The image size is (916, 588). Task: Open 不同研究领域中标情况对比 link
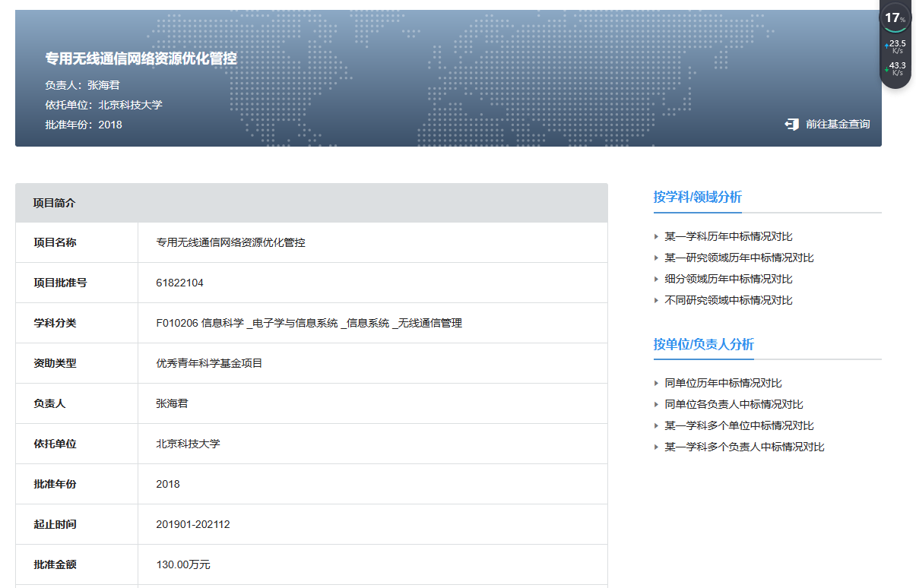728,300
